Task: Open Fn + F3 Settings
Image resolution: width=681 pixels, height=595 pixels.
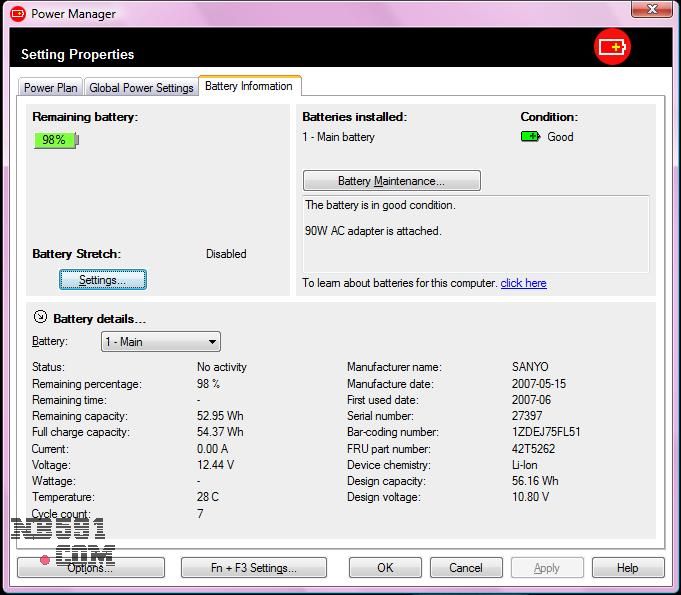Action: point(253,568)
